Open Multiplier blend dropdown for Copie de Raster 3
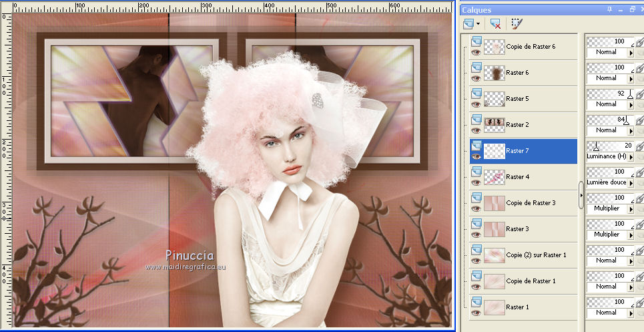 pos(631,209)
